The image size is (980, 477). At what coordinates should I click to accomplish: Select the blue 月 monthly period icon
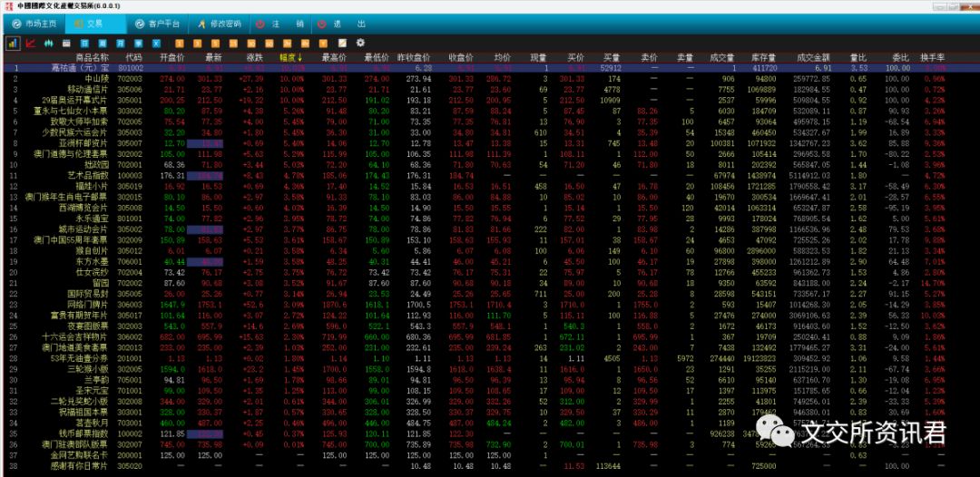pyautogui.click(x=121, y=44)
